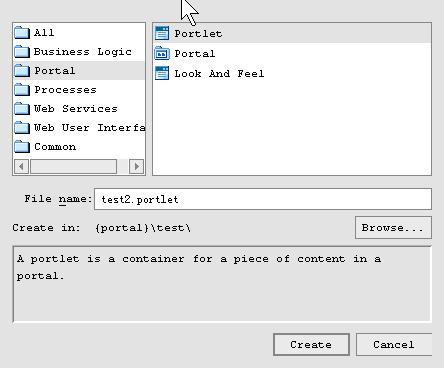Click the category list right scroll arrow
Viewport: 445px width, 368px height.
[137, 166]
